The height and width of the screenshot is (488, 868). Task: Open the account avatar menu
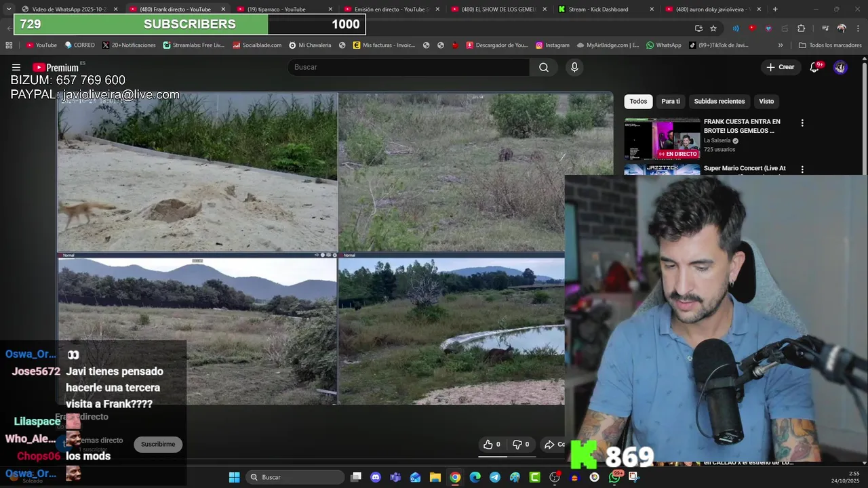840,67
